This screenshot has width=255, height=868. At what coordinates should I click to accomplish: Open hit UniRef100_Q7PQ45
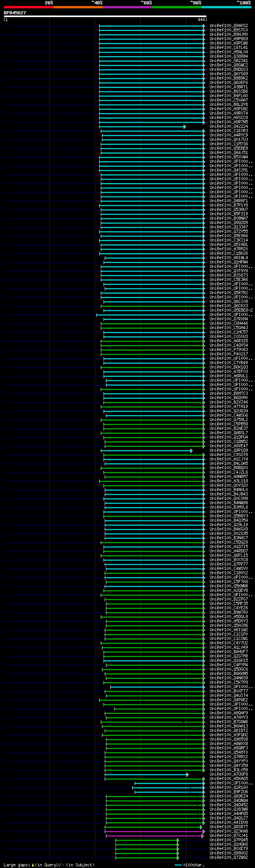[229, 840]
